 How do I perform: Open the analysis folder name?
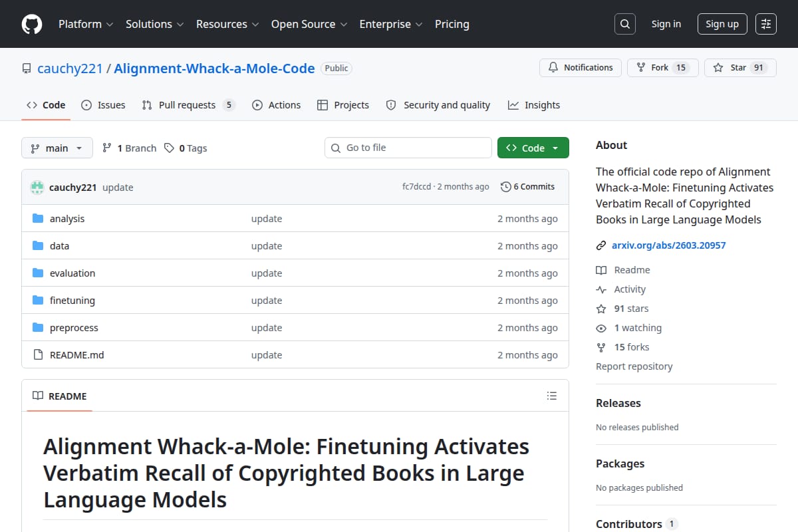[67, 219]
